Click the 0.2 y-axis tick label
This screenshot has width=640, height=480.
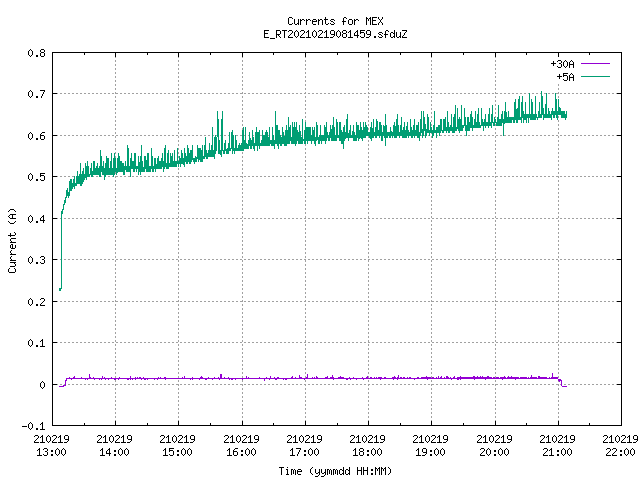[x=36, y=302]
